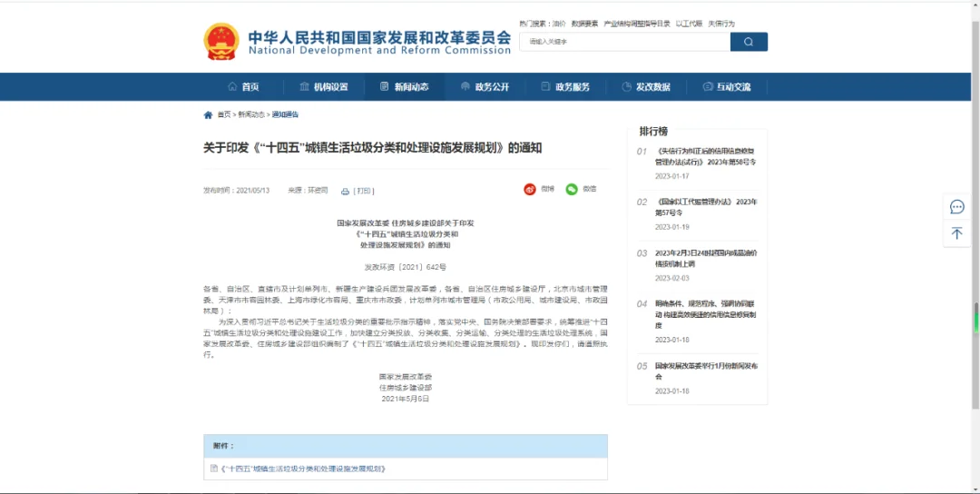Image resolution: width=980 pixels, height=494 pixels.
Task: Click hot search 产业结构调整指导目录
Action: tap(637, 24)
